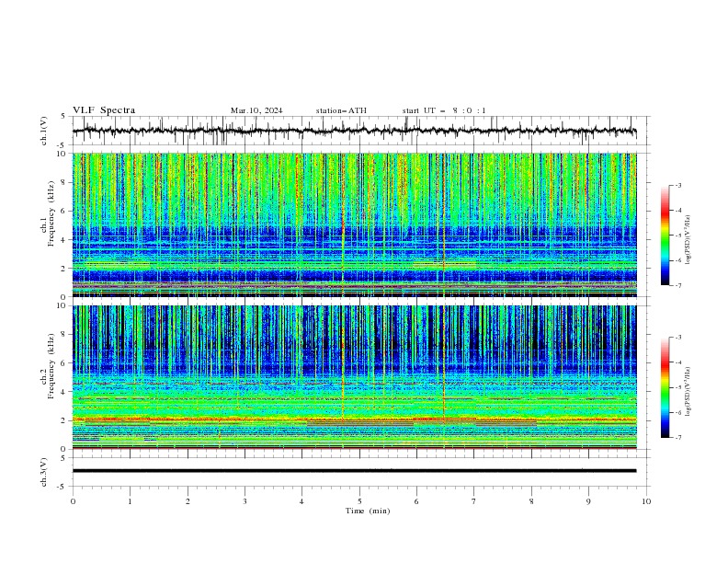Image resolution: width=728 pixels, height=563 pixels.
Task: Click the date label "Mar.10, 2024"
Action: click(256, 110)
